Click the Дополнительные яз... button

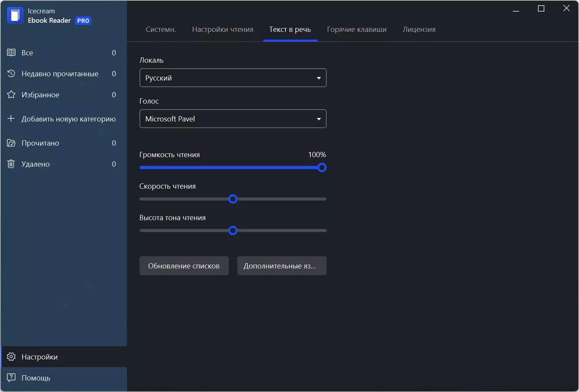[x=282, y=266]
